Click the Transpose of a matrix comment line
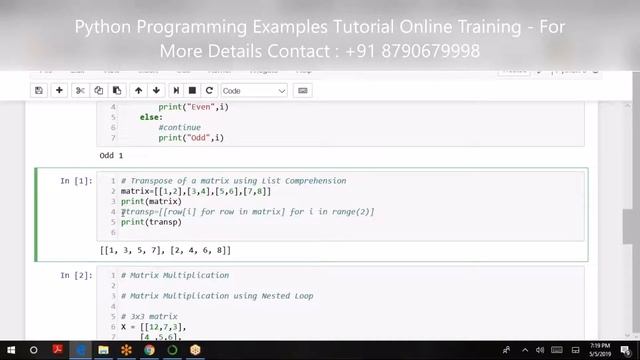This screenshot has width=640, height=360. [233, 181]
